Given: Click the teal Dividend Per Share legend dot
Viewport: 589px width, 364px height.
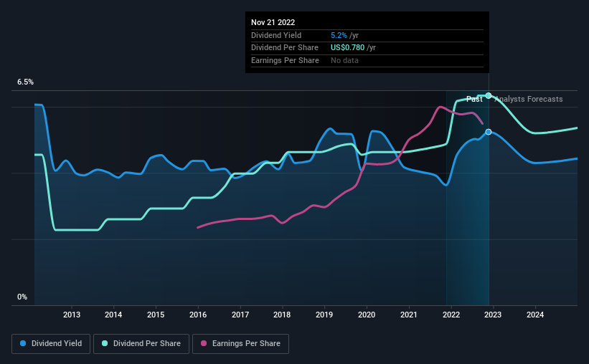Looking at the screenshot, I should (105, 343).
